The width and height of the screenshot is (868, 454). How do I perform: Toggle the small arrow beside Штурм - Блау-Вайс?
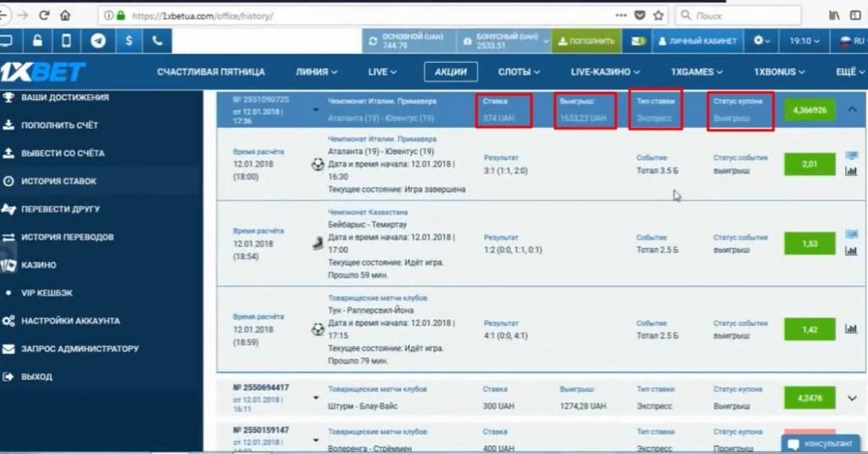click(x=315, y=397)
